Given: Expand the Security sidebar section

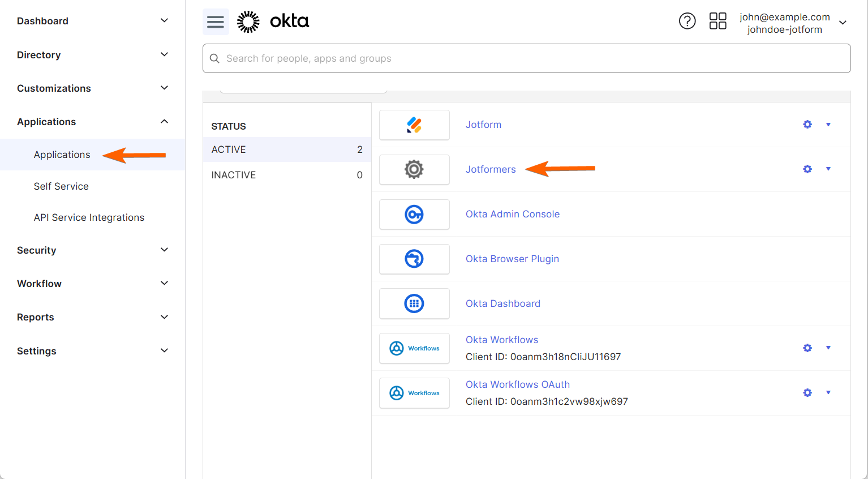Looking at the screenshot, I should point(92,250).
